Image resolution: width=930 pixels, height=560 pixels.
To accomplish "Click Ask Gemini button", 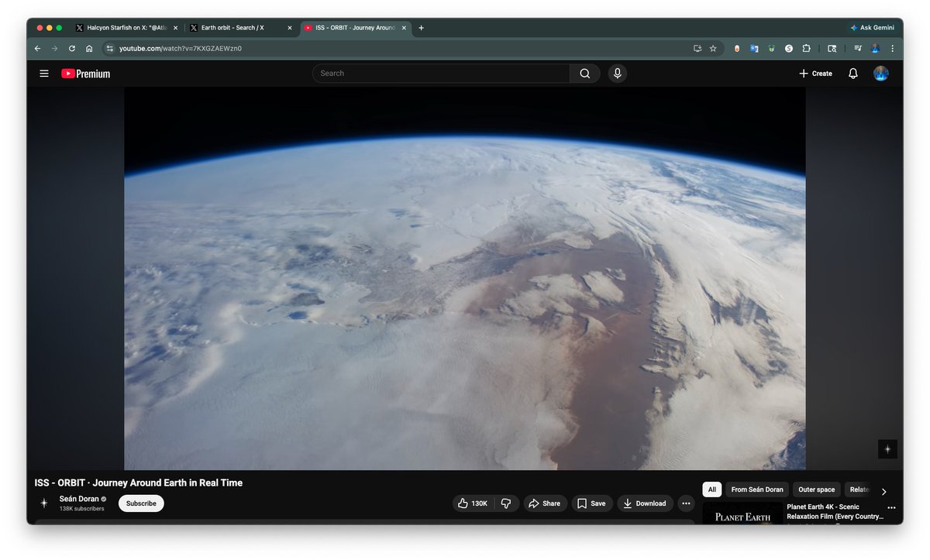I will click(x=872, y=28).
